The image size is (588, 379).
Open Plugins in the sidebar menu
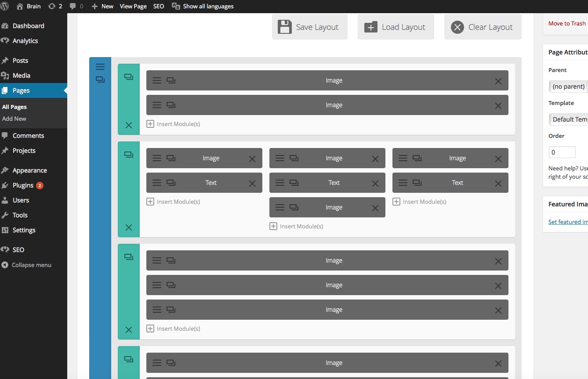[23, 185]
